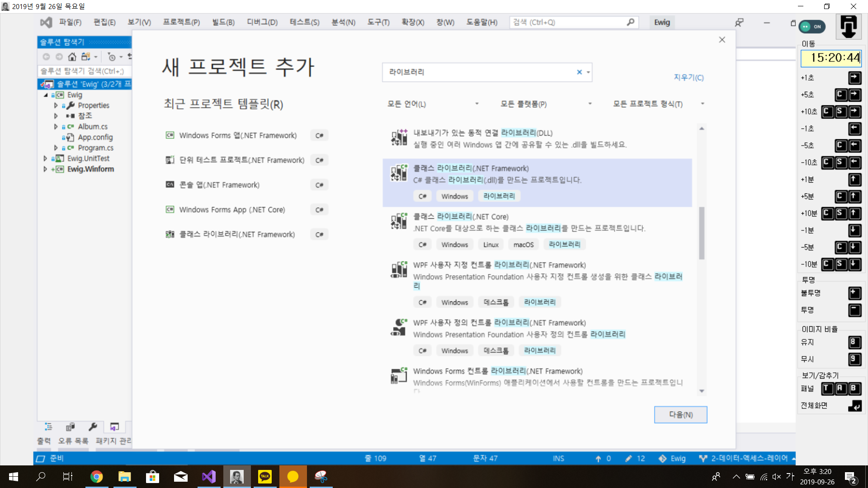Click the pending changes filter clock icon
The width and height of the screenshot is (868, 488).
[x=112, y=57]
